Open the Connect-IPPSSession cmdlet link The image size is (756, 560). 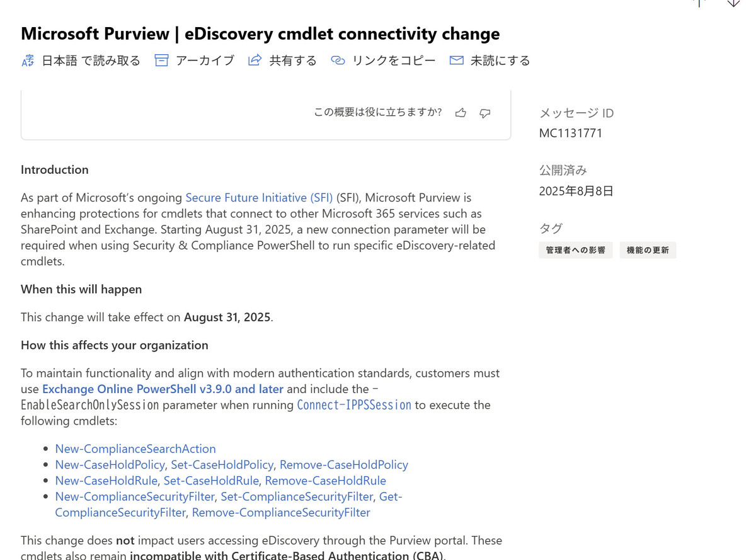click(354, 405)
